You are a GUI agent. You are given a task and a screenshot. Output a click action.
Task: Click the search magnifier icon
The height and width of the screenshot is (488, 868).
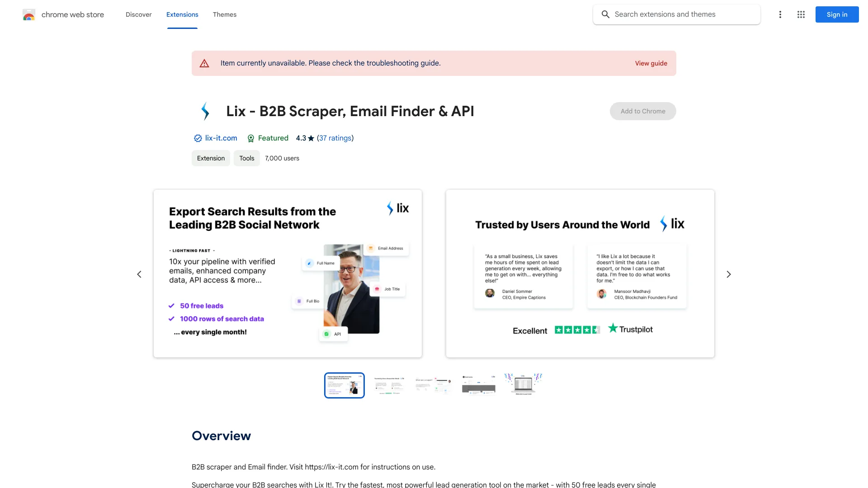coord(606,14)
